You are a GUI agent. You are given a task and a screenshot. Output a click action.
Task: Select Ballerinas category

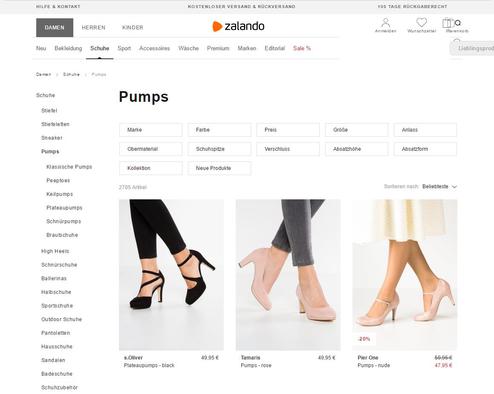click(x=54, y=278)
